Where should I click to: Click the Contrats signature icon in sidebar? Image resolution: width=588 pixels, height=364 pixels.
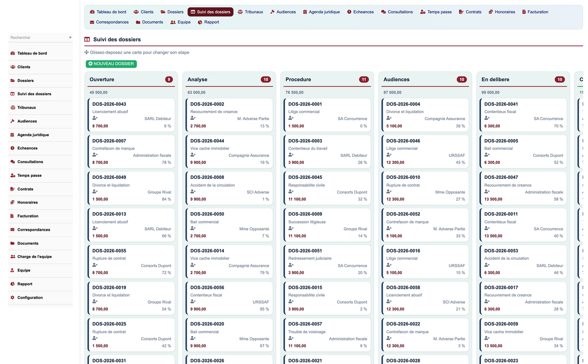click(x=13, y=189)
